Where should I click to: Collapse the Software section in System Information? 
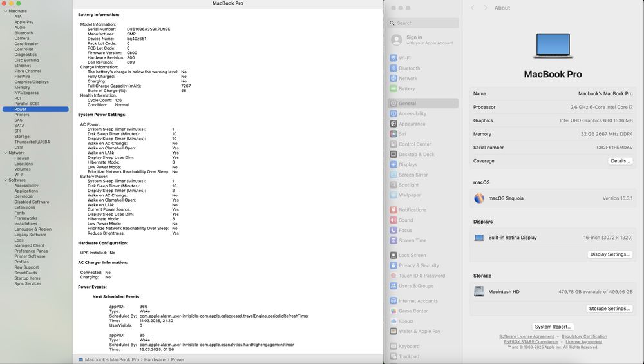point(5,180)
